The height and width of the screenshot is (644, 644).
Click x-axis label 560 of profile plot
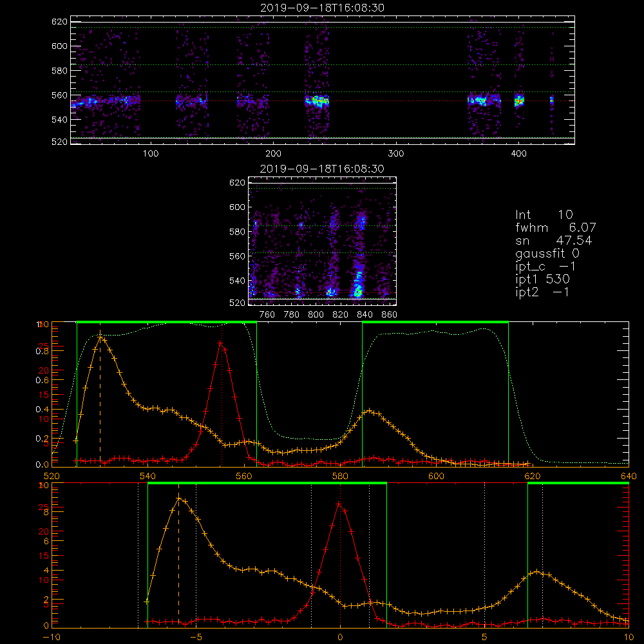pyautogui.click(x=244, y=477)
